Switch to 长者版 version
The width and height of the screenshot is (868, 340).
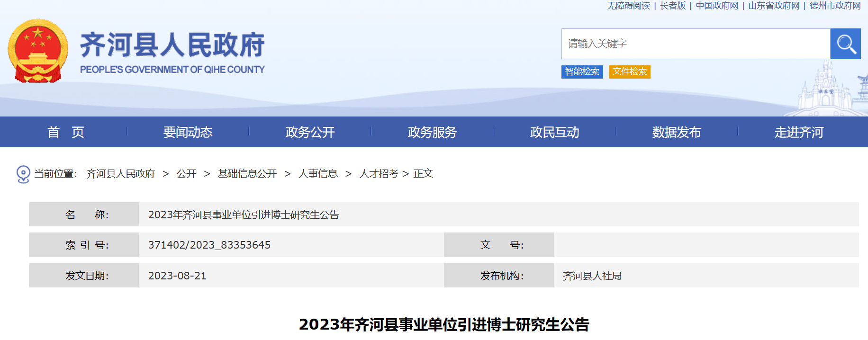coord(673,6)
